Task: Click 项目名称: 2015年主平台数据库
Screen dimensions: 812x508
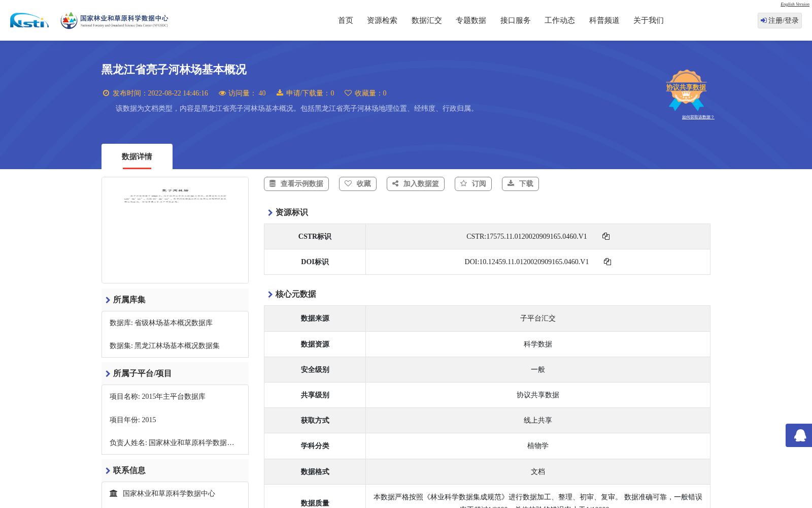Action: pos(157,397)
